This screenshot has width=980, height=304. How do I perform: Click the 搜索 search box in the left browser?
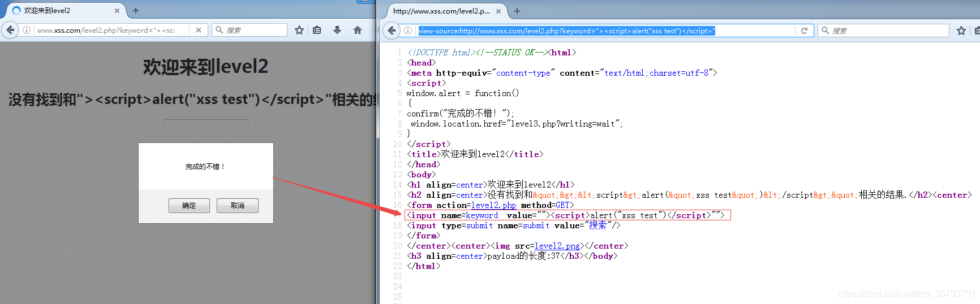click(250, 30)
